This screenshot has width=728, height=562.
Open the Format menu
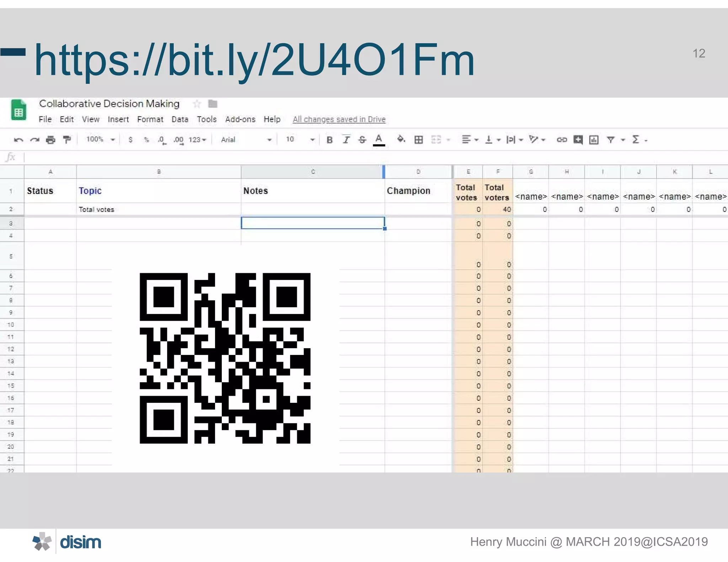tap(150, 119)
